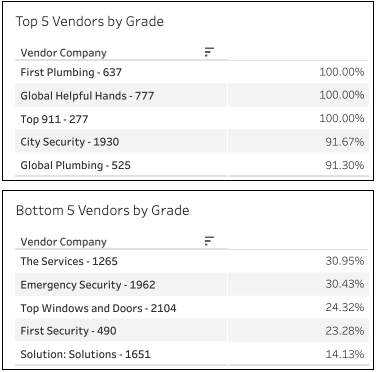Click sort icon in Bottom 5 Vendors table
This screenshot has width=376, height=372.
tap(209, 241)
